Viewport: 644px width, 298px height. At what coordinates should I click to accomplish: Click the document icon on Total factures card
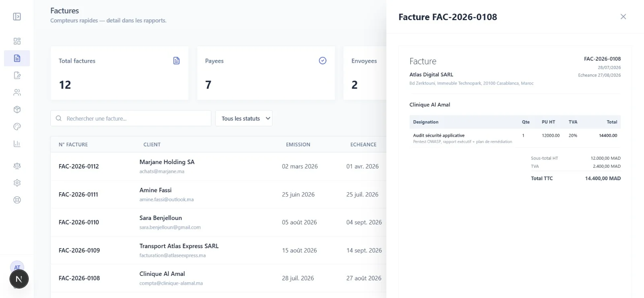[x=176, y=61]
